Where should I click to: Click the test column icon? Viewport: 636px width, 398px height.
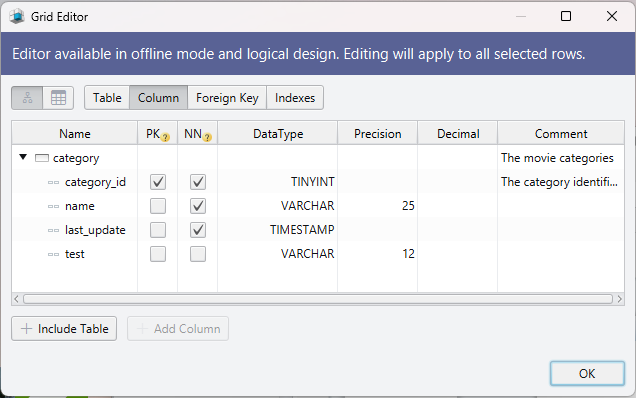(x=53, y=254)
